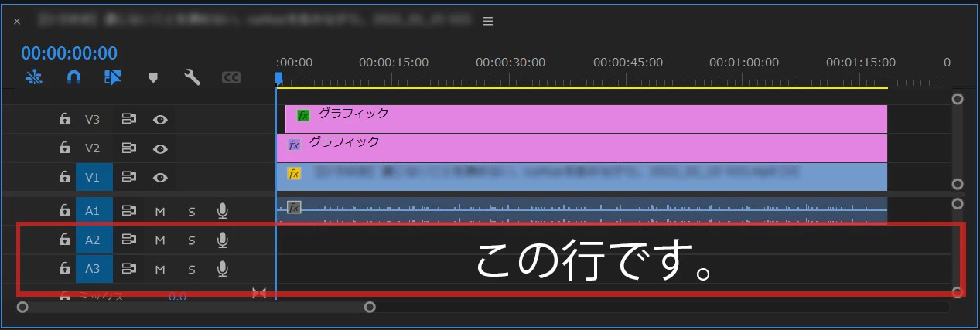Toggle insert sequences as nests icon
The width and height of the screenshot is (980, 330).
[x=34, y=77]
